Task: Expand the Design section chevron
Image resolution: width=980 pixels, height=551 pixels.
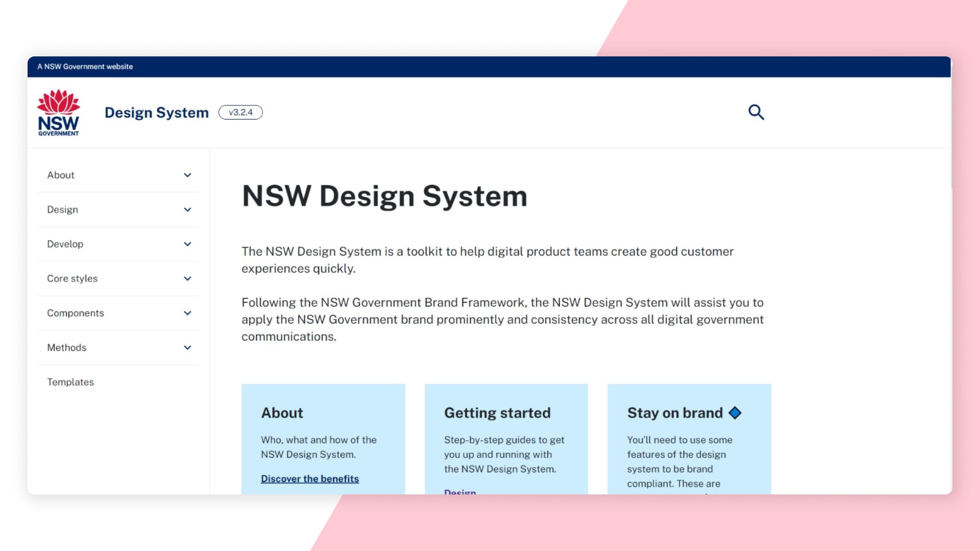Action: 187,209
